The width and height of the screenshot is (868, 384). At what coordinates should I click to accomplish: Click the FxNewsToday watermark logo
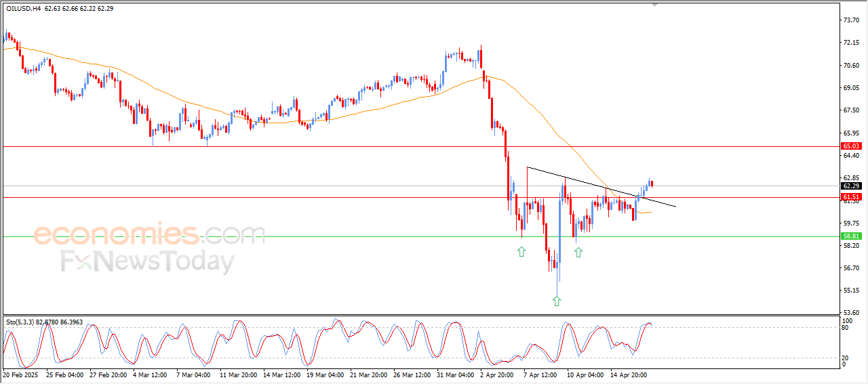pyautogui.click(x=148, y=261)
